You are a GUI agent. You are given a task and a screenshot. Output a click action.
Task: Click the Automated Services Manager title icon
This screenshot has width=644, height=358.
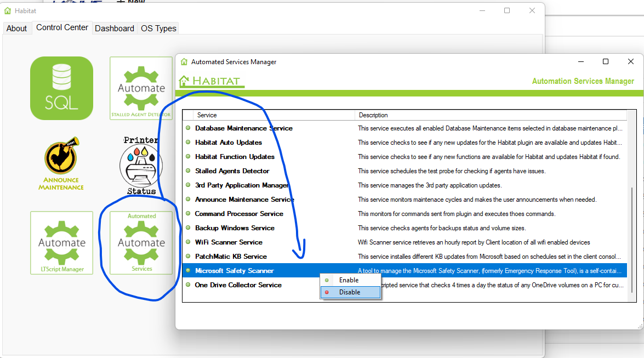point(184,61)
